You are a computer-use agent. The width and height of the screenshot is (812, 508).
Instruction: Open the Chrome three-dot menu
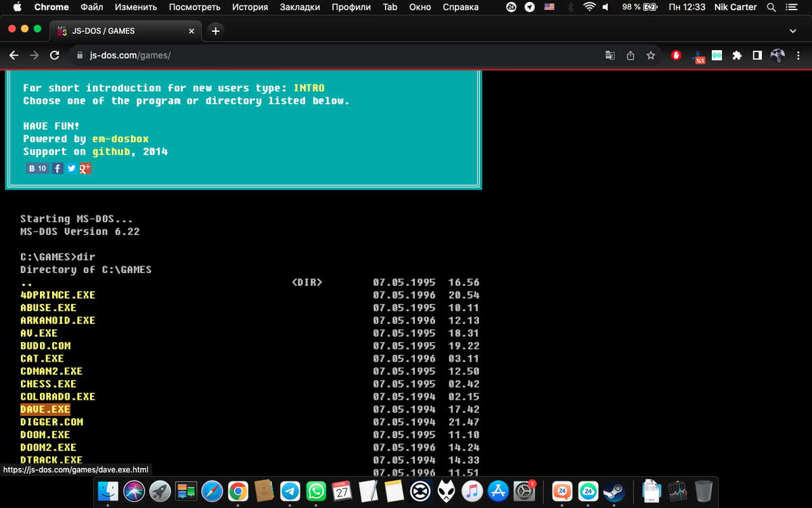tap(798, 56)
